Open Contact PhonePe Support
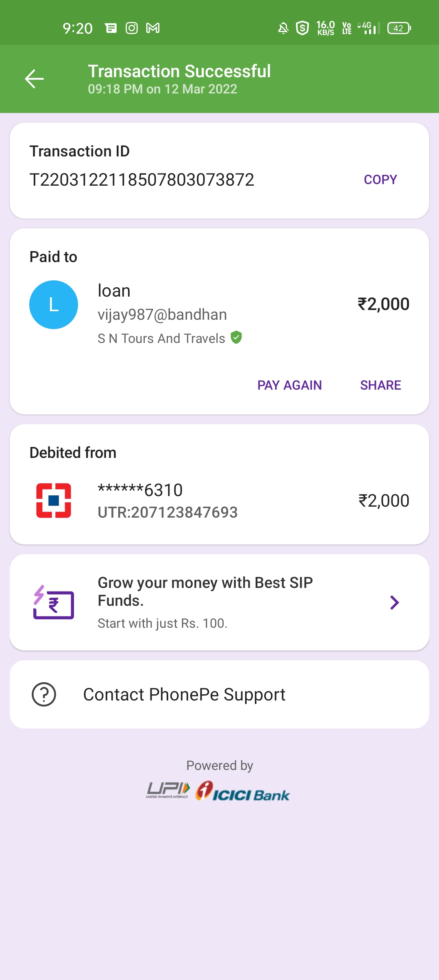The width and height of the screenshot is (439, 980). point(184,694)
